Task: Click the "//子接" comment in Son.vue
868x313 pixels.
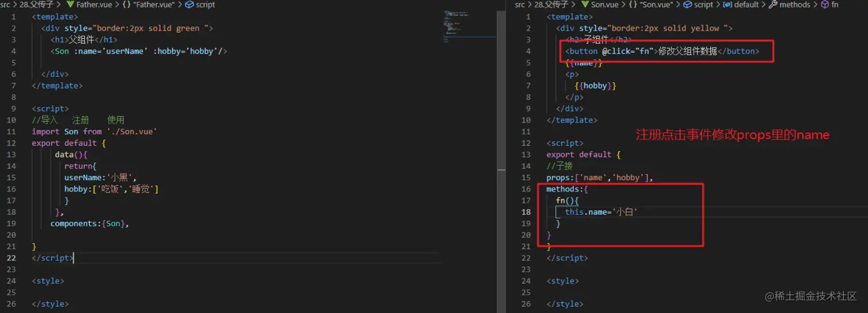Action: (x=560, y=166)
